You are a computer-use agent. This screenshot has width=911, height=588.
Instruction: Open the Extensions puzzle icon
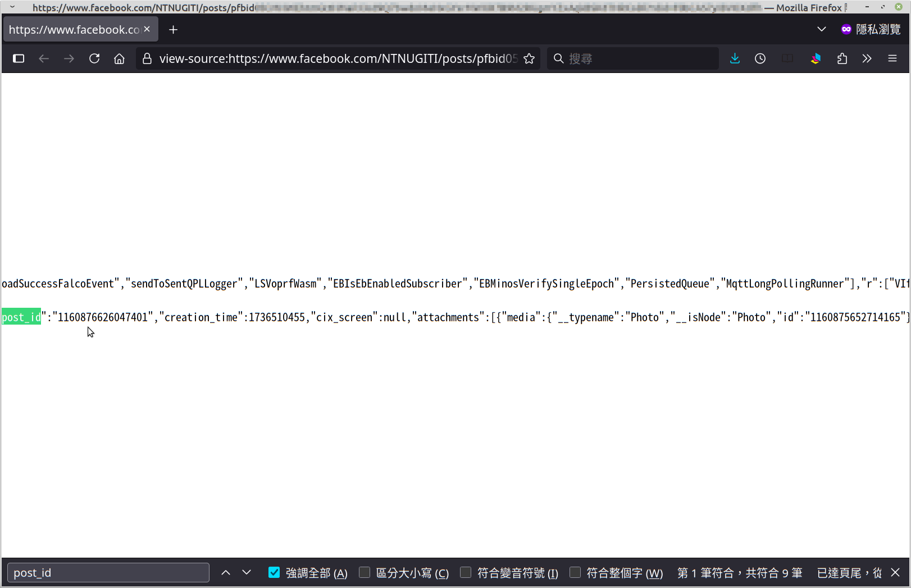pos(842,58)
